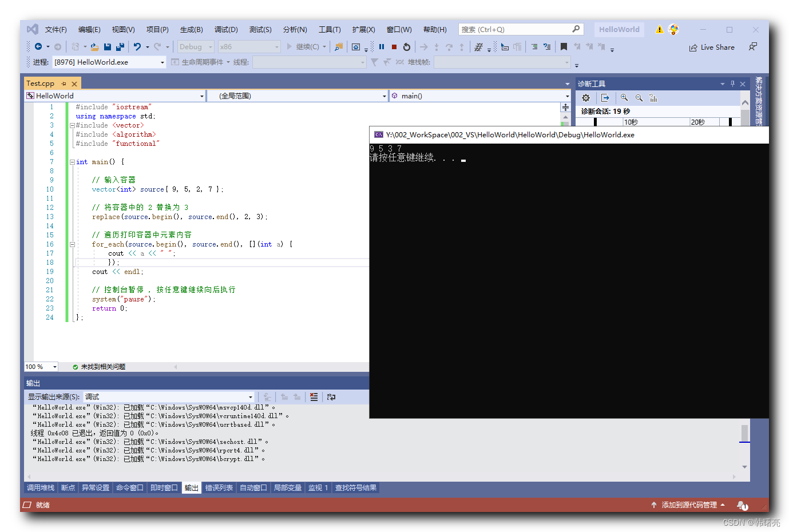Image resolution: width=789 pixels, height=532 pixels.
Task: Pause debugging with the break-all icon
Action: pyautogui.click(x=382, y=47)
